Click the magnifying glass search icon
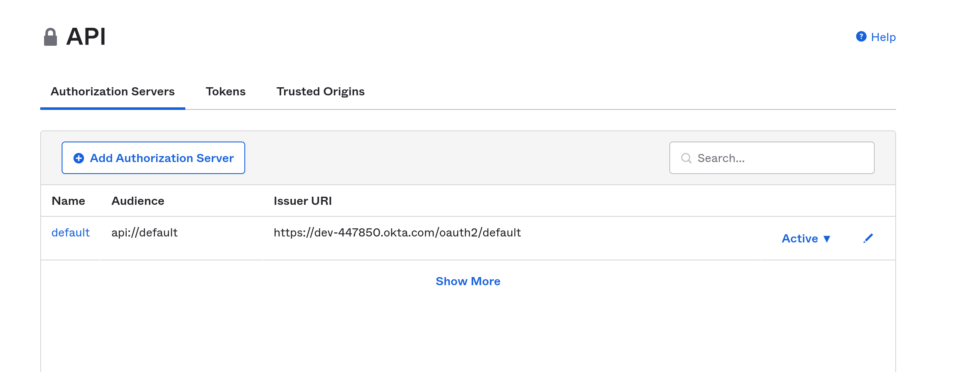The image size is (980, 372). point(686,158)
